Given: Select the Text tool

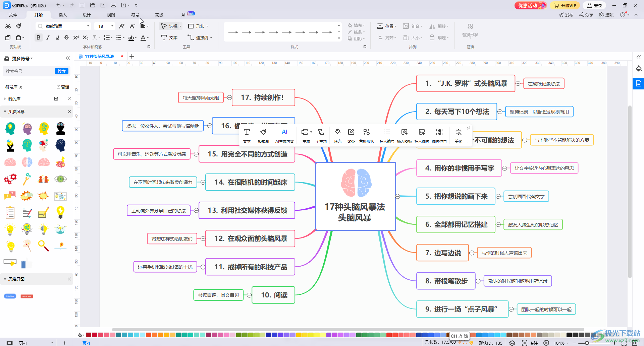Looking at the screenshot, I should pos(170,38).
